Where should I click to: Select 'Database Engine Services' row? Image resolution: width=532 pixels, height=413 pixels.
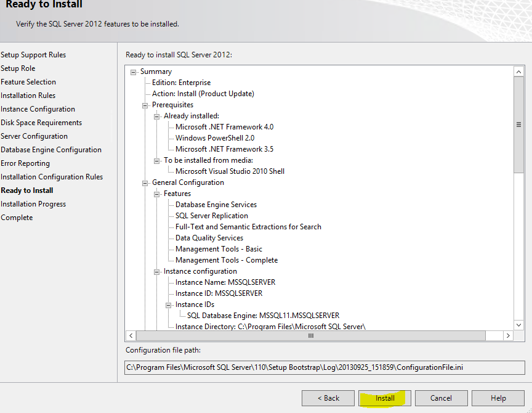click(x=216, y=205)
